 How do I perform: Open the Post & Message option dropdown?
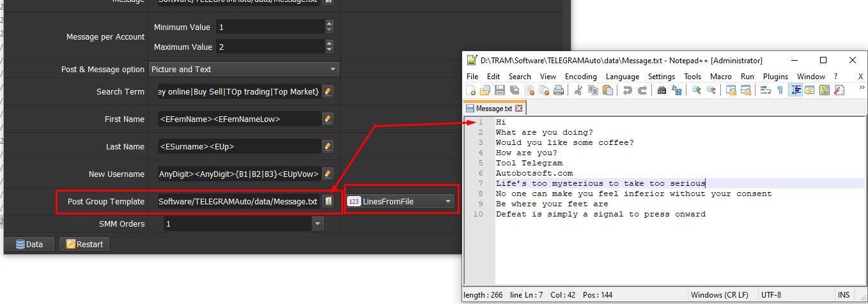pos(244,69)
